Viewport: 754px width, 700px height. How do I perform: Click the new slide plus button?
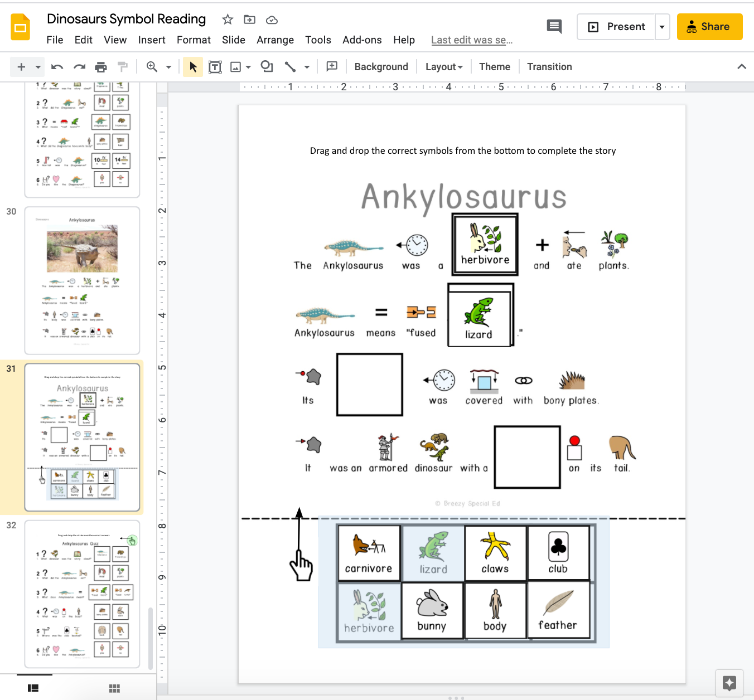pyautogui.click(x=21, y=67)
